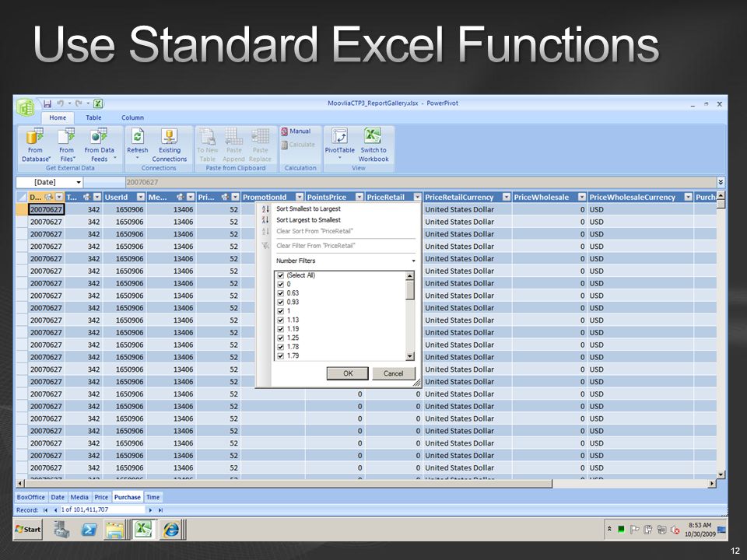Open the UserId column filter dropdown
Screen dimensions: 747x560
[141, 197]
